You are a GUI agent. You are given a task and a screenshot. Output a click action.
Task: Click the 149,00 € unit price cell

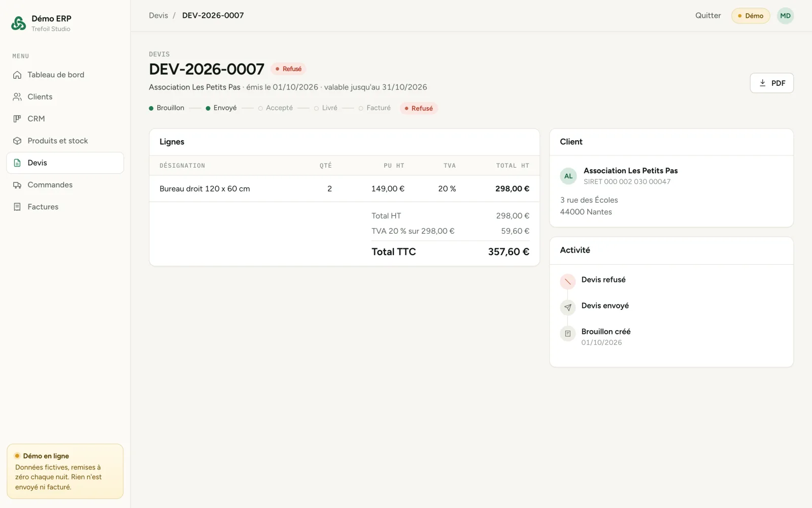(388, 188)
